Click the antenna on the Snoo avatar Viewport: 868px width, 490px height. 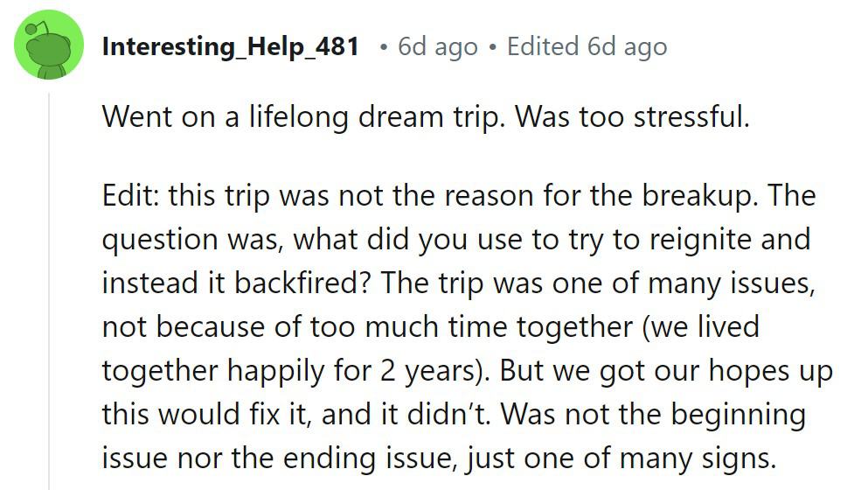click(40, 28)
